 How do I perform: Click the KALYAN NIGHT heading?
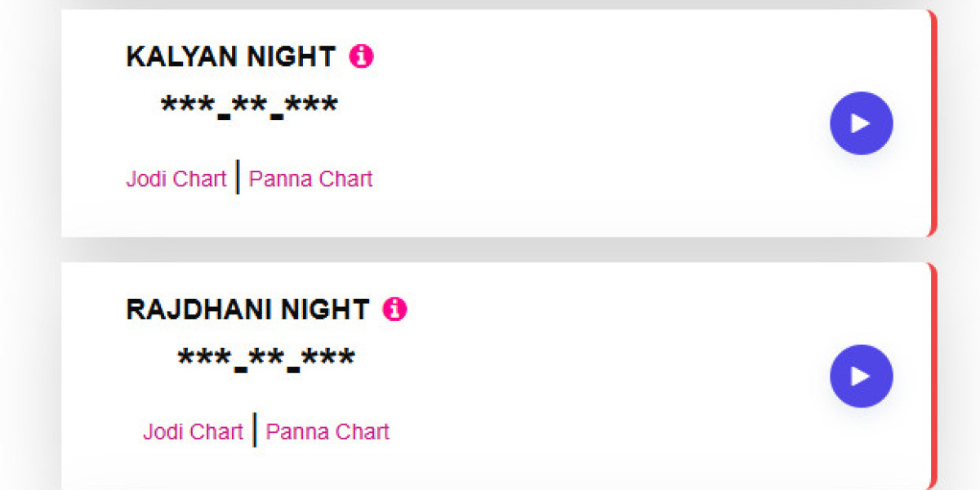pyautogui.click(x=230, y=57)
